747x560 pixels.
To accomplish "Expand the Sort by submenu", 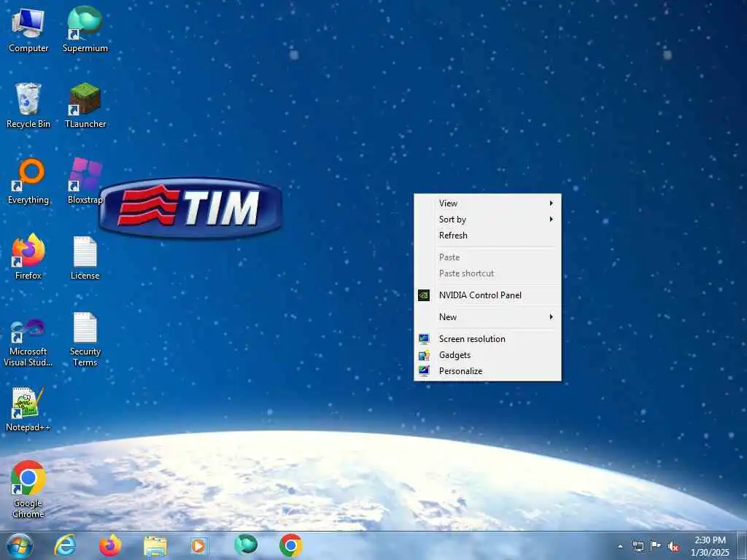I will click(487, 219).
